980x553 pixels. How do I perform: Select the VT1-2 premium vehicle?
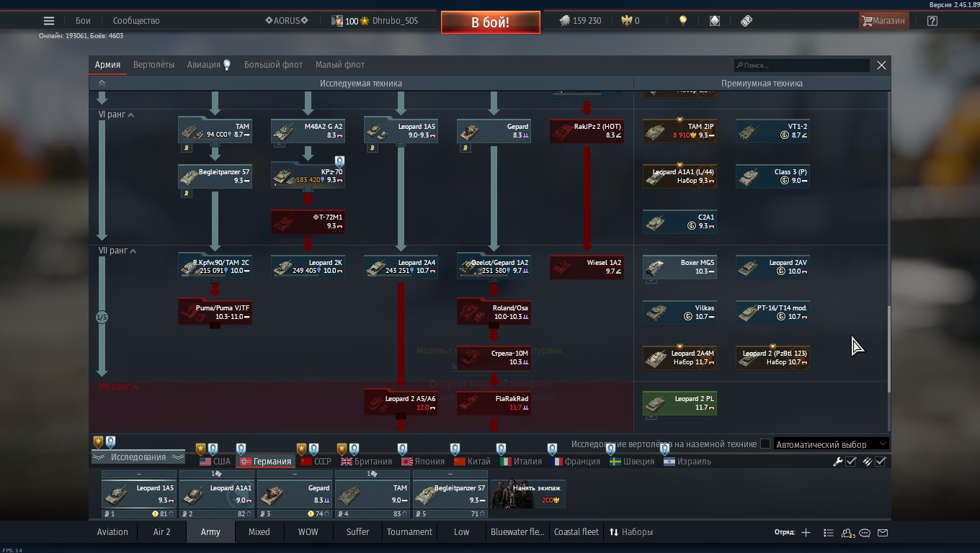coord(772,130)
